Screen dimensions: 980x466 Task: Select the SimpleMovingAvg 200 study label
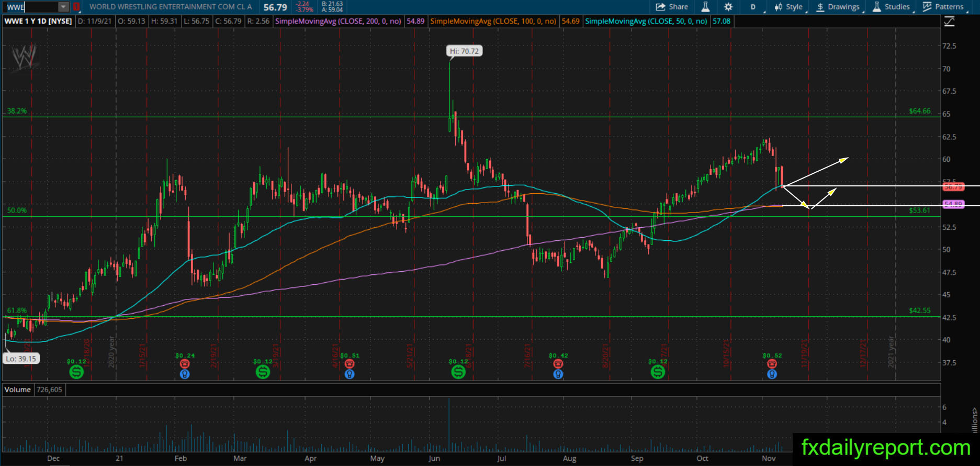point(338,21)
